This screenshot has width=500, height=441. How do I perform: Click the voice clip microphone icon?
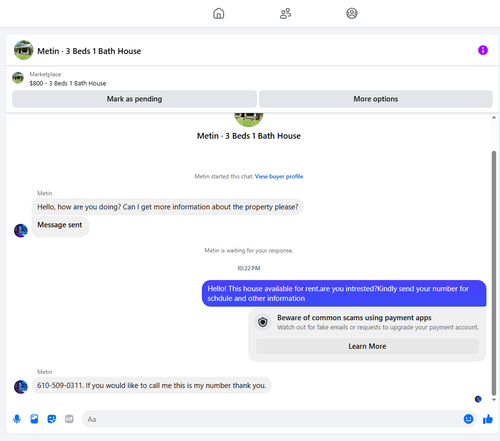click(17, 419)
